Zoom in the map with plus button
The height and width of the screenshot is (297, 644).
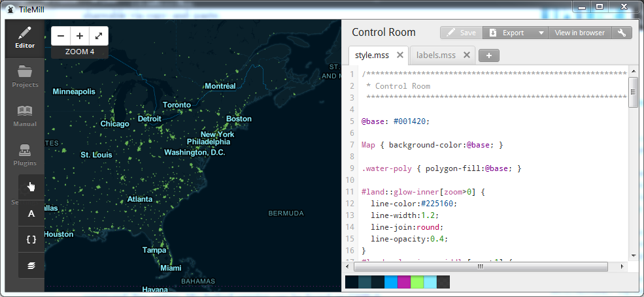pyautogui.click(x=80, y=36)
